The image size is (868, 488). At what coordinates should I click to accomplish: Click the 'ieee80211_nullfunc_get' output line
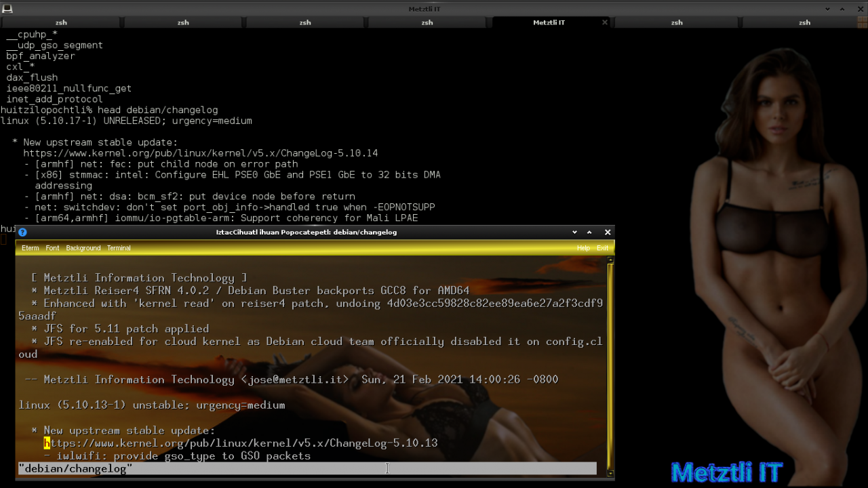click(69, 89)
